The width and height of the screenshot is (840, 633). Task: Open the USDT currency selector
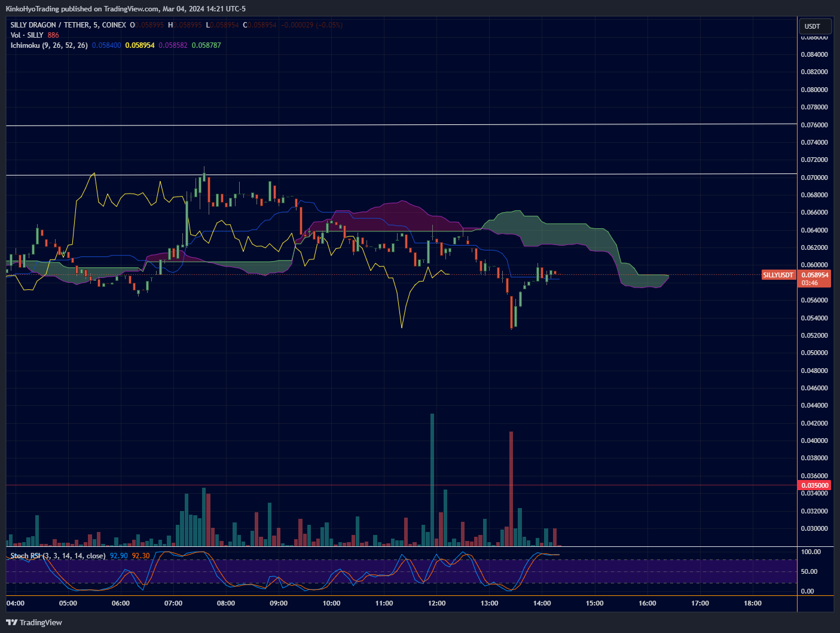pos(814,26)
